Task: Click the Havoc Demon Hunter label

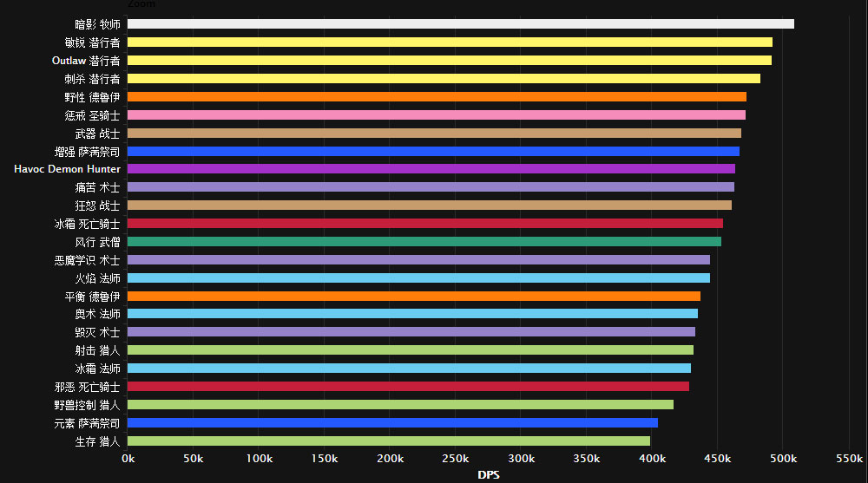Action: (x=67, y=169)
